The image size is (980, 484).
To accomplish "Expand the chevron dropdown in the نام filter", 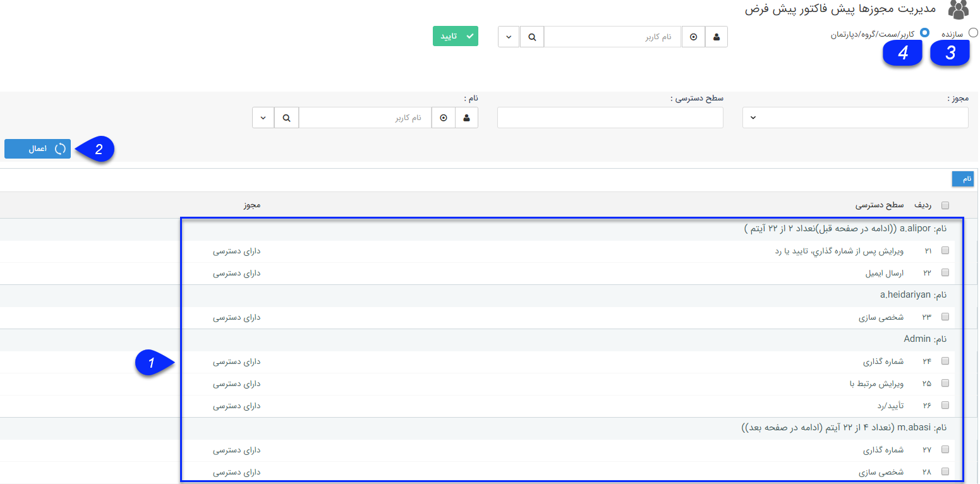I will coord(263,118).
